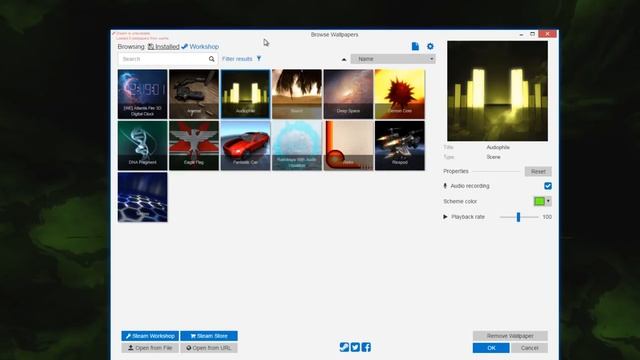Minimize the Browse Wallpapers window

(x=521, y=34)
